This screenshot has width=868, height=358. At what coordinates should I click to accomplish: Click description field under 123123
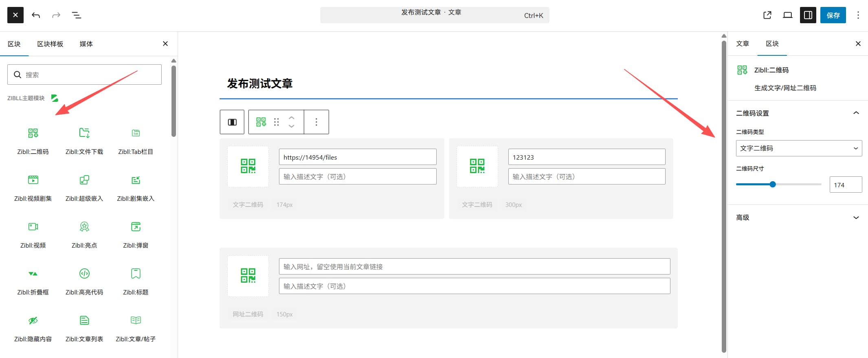587,176
